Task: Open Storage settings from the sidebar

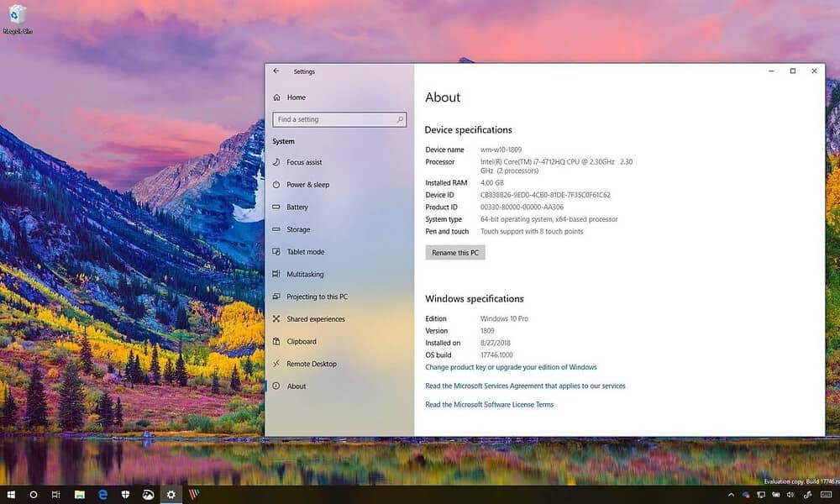Action: pos(277,229)
